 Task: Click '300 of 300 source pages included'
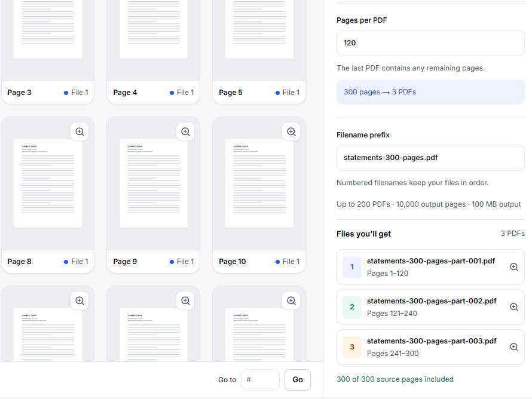click(395, 379)
